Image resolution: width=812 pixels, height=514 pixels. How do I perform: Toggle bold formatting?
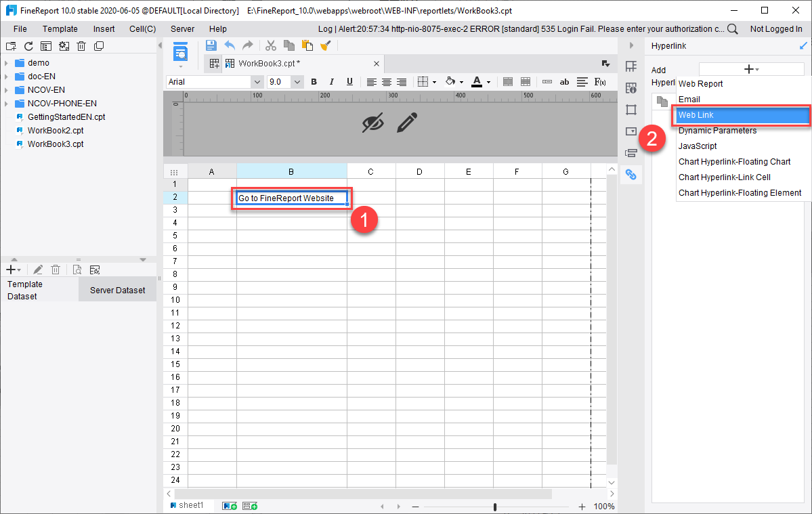pyautogui.click(x=314, y=82)
